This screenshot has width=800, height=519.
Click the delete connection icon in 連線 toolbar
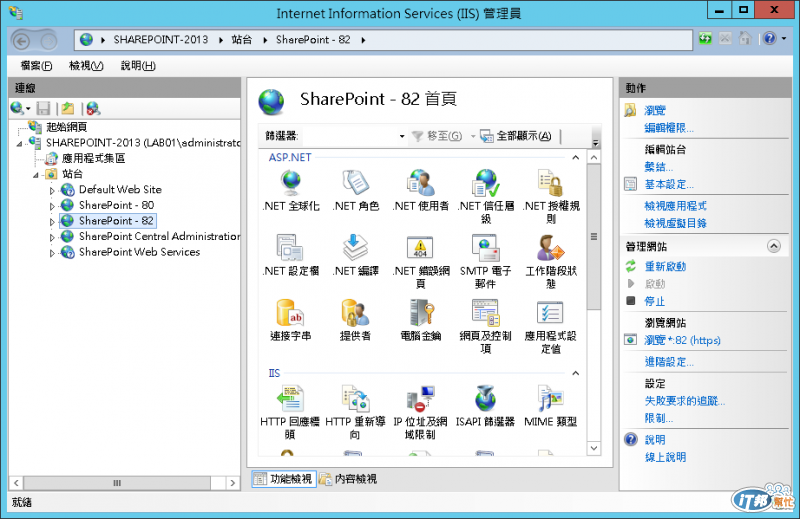(93, 108)
